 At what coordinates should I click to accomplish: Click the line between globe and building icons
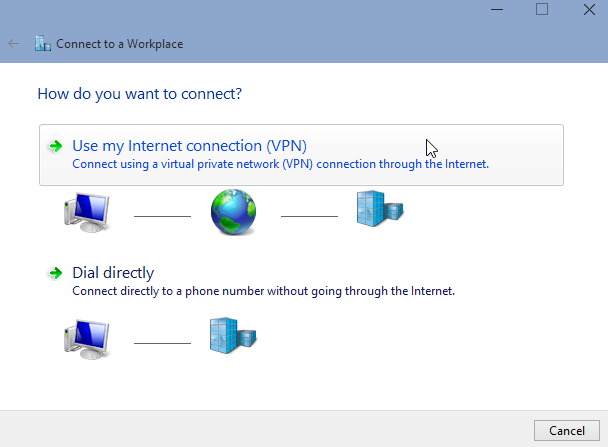tap(309, 215)
